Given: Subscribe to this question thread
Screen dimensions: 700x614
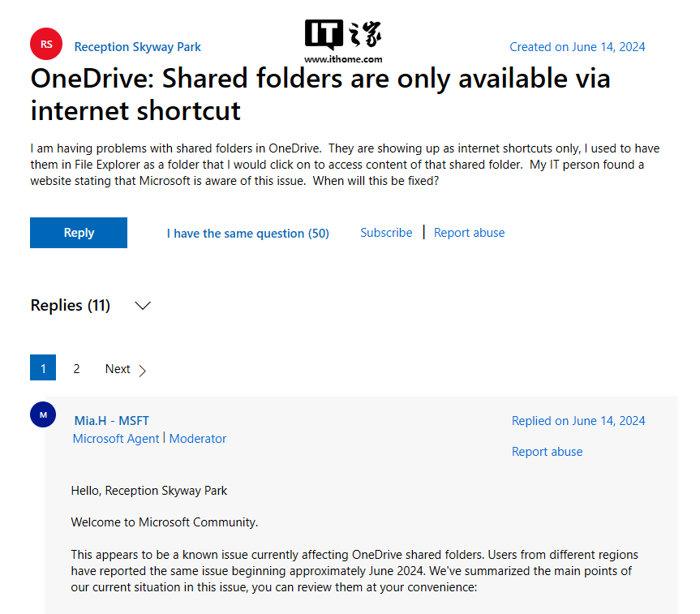Looking at the screenshot, I should pyautogui.click(x=386, y=233).
